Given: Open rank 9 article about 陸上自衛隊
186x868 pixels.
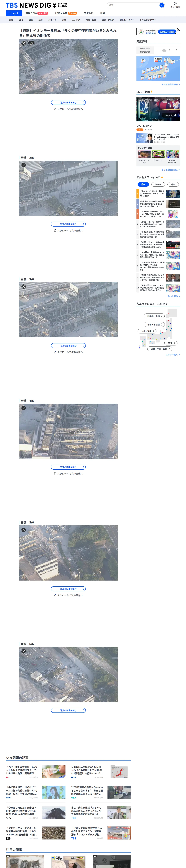Looking at the screenshot, I should point(158,277).
